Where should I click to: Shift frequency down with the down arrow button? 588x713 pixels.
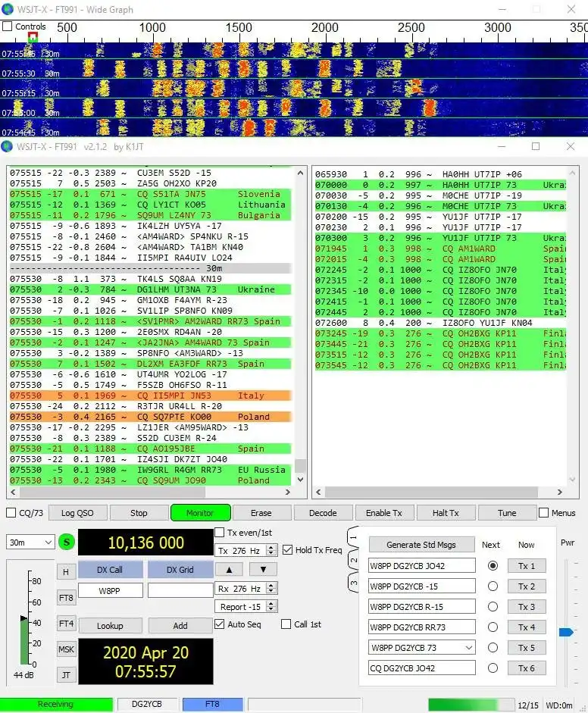click(x=263, y=569)
